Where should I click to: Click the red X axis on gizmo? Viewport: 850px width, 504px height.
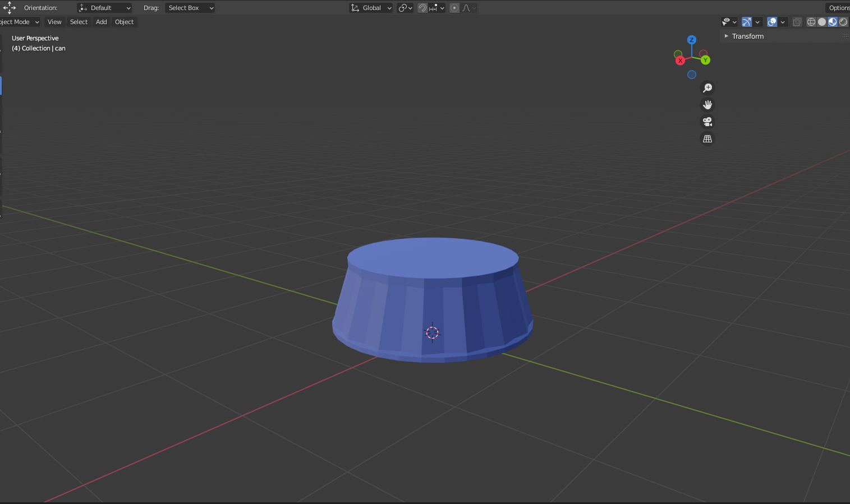pyautogui.click(x=680, y=61)
